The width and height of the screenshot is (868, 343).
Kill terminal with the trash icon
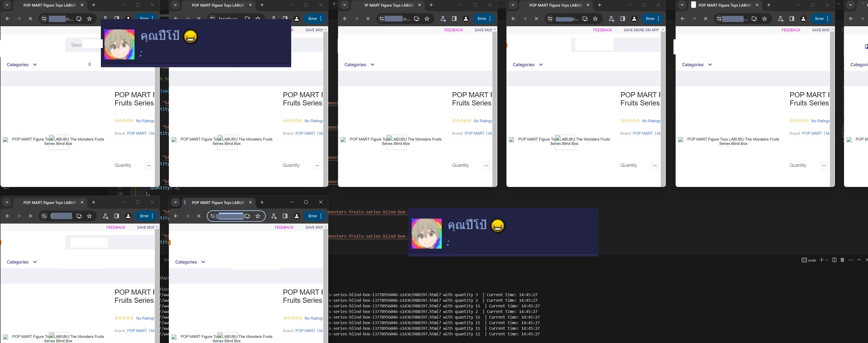(842, 260)
